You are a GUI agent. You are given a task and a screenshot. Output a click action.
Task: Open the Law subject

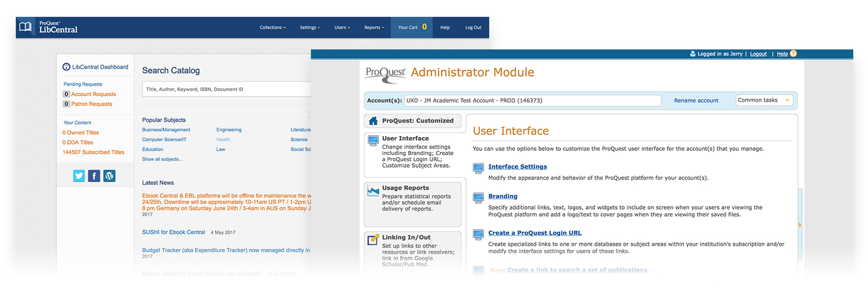pos(220,150)
